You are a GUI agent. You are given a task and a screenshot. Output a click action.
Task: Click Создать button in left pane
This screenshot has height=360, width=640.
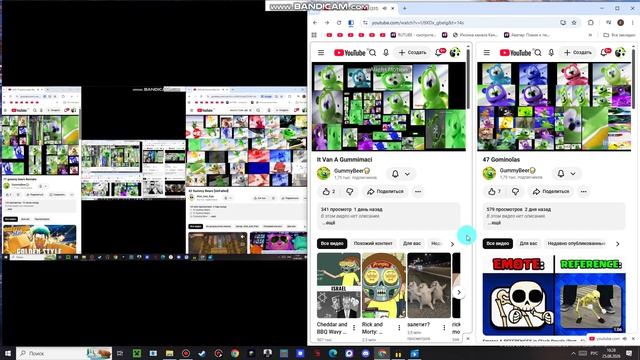(413, 53)
